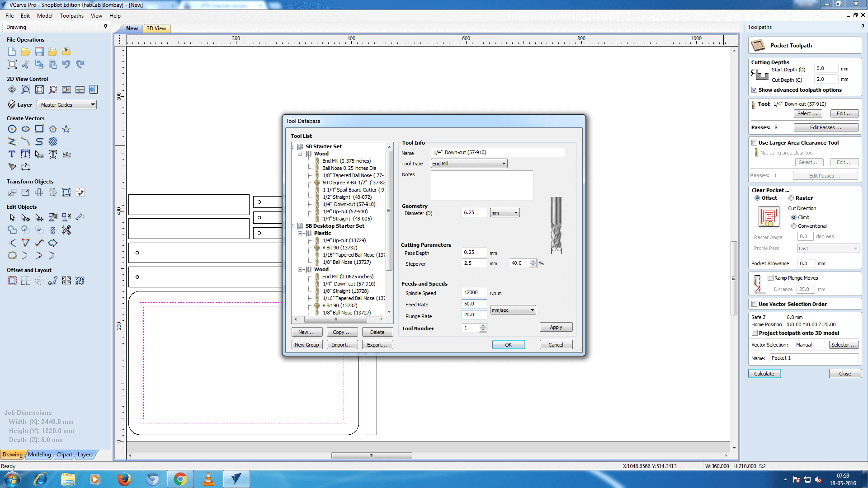Select the weld vectors tool

12,230
